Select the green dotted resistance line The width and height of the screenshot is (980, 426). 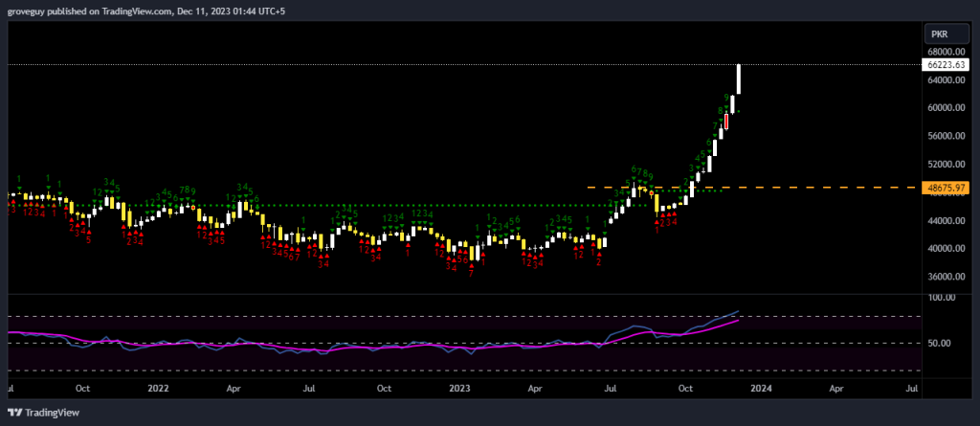coord(383,205)
